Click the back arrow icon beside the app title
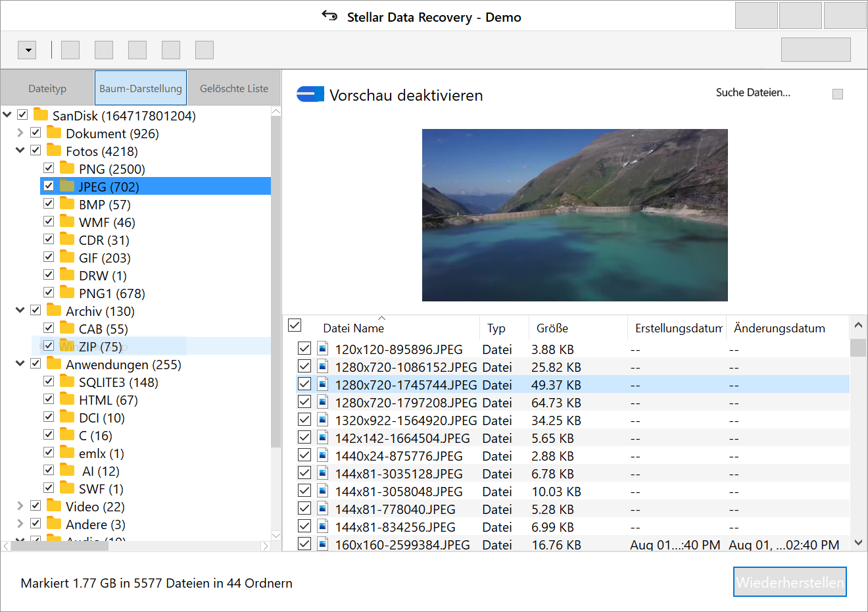Image resolution: width=868 pixels, height=612 pixels. point(329,15)
